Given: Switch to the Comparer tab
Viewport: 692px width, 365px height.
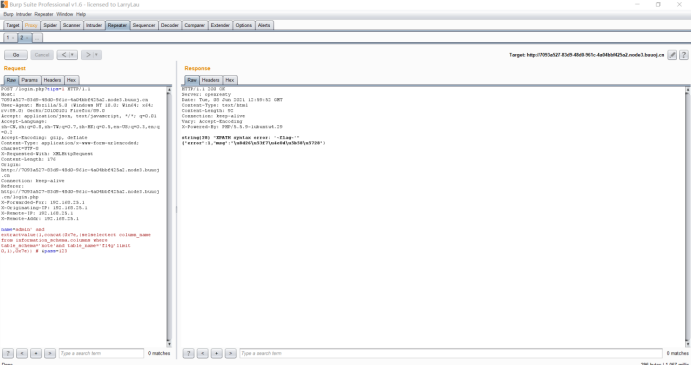Looking at the screenshot, I should point(194,25).
